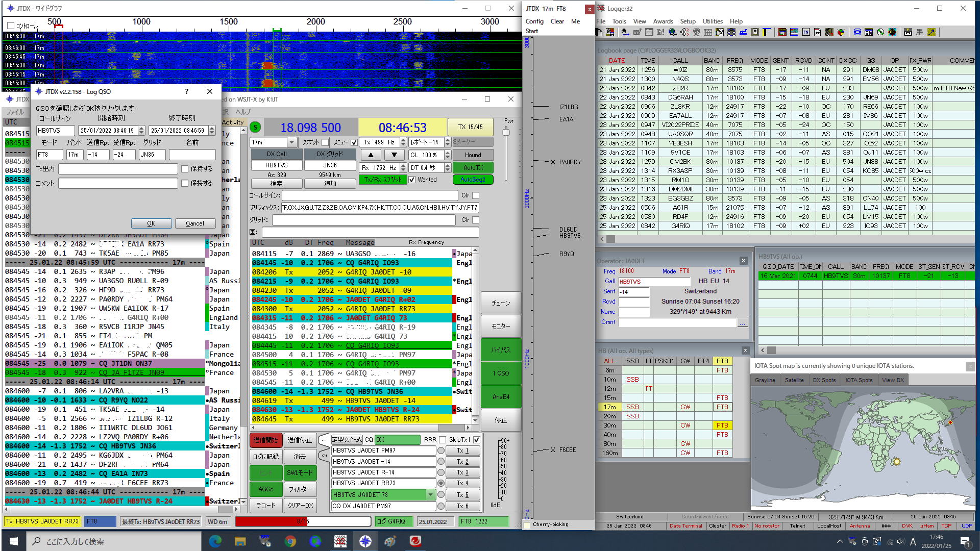The width and height of the screenshot is (980, 551).
Task: Switch to the DX Spots map tab
Action: tap(824, 380)
